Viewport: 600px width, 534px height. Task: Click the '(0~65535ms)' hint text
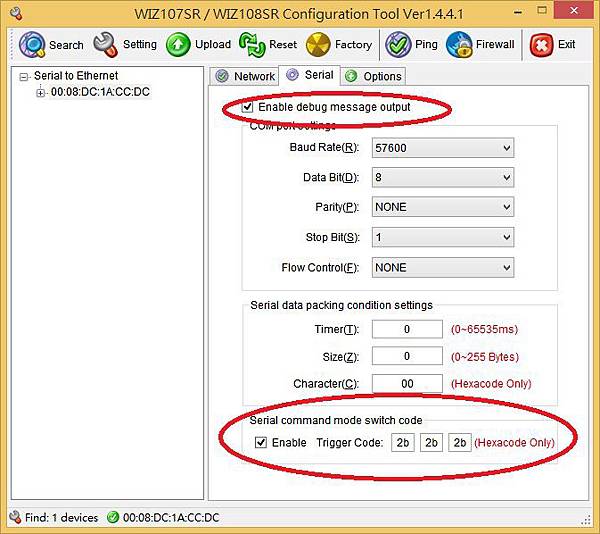point(484,329)
